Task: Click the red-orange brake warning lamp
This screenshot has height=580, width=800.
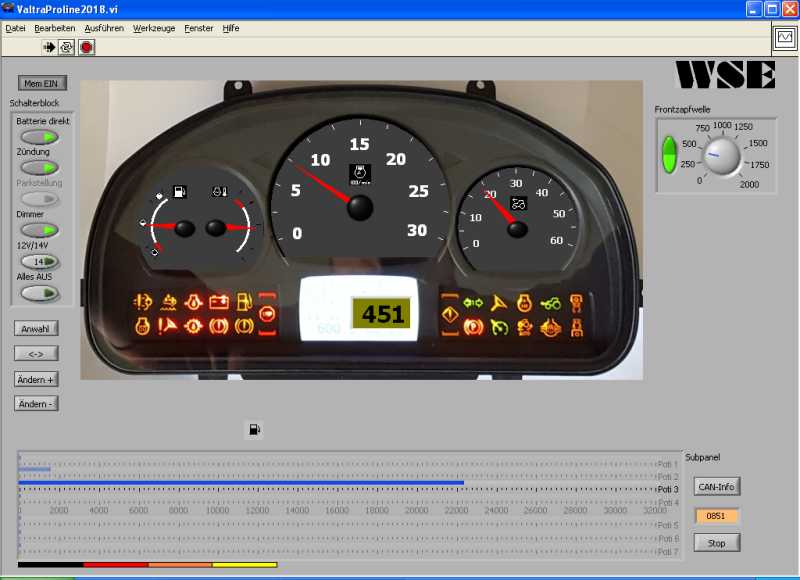Action: click(218, 326)
